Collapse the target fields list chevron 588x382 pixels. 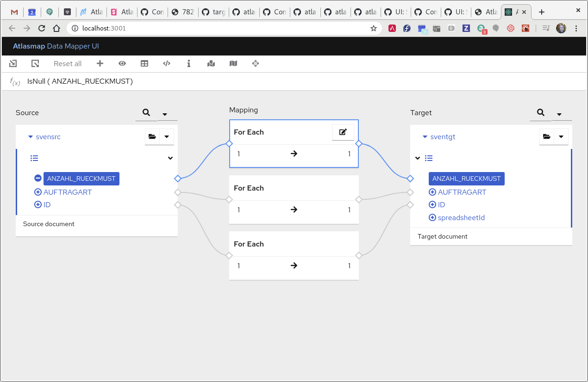tap(417, 158)
